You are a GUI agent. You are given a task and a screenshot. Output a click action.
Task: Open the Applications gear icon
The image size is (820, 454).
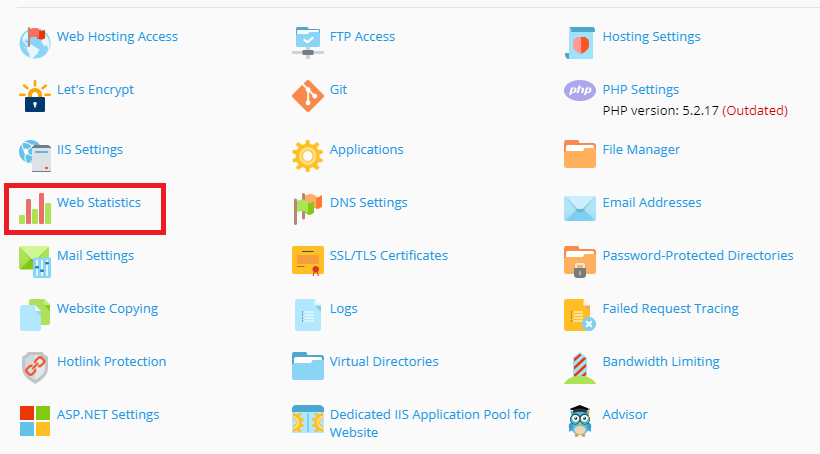pyautogui.click(x=307, y=155)
